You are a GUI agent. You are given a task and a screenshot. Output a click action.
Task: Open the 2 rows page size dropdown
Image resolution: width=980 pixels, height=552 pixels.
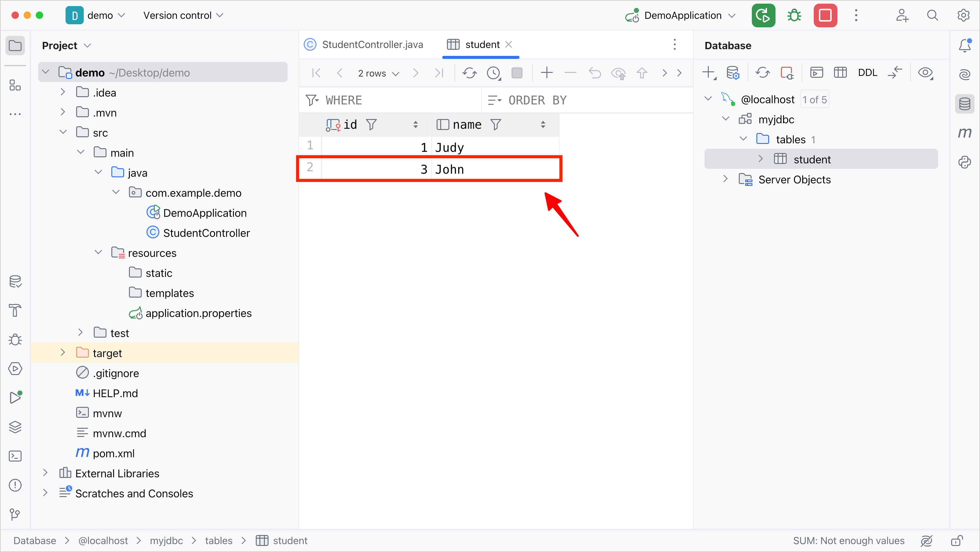pyautogui.click(x=379, y=73)
